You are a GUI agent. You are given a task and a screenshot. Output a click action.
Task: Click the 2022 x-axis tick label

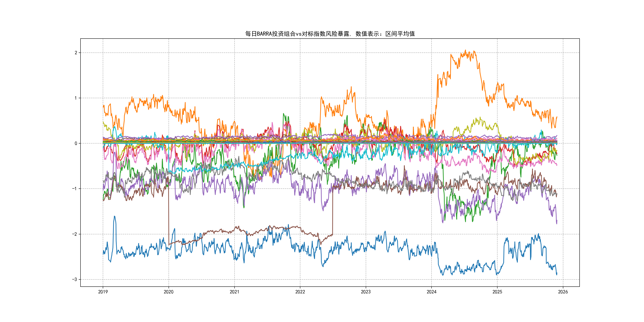[300, 292]
